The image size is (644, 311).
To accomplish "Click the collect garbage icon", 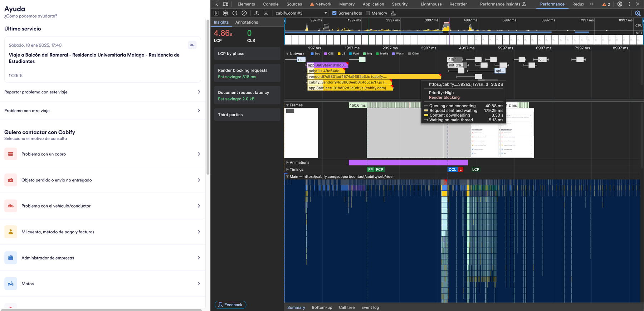I will (393, 13).
